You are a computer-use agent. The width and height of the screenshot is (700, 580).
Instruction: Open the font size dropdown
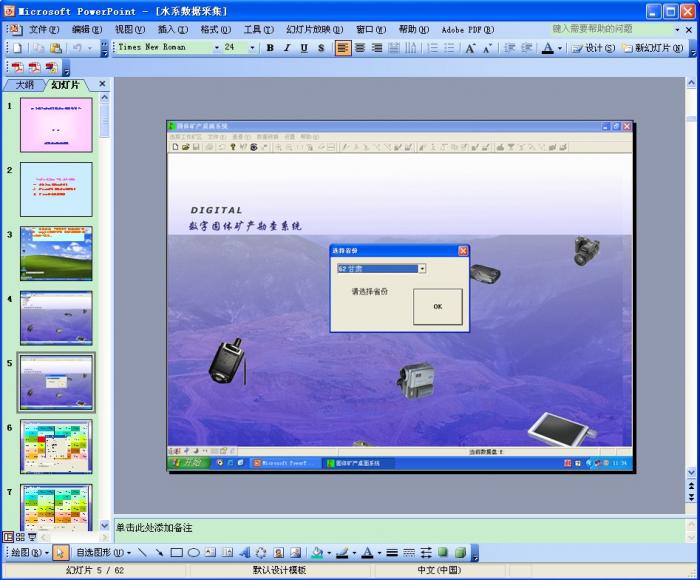(252, 48)
